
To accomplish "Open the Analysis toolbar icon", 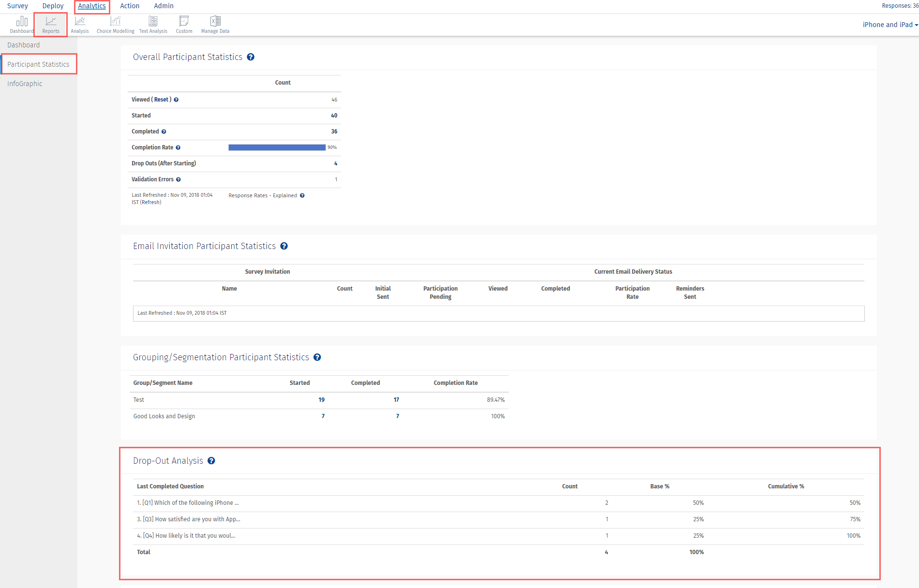I will coord(80,25).
